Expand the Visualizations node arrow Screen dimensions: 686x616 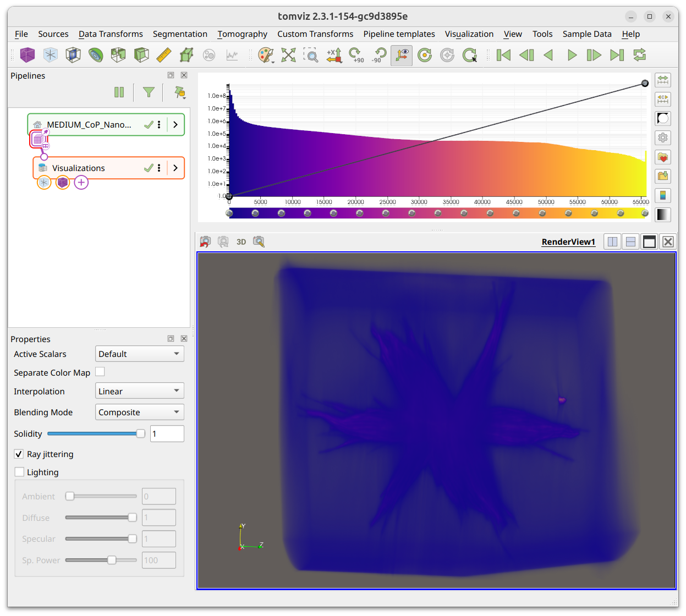click(175, 168)
